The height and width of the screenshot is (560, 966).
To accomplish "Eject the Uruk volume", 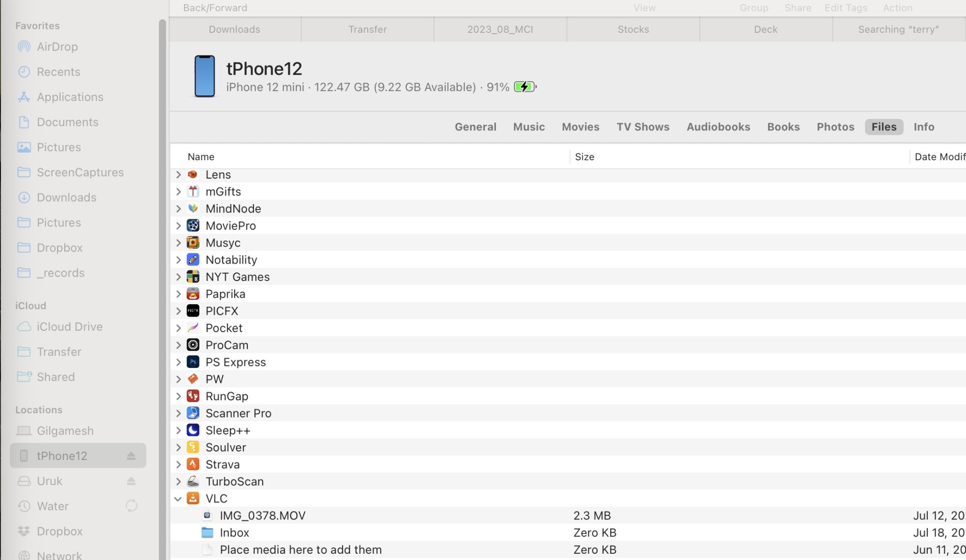I will tap(131, 481).
